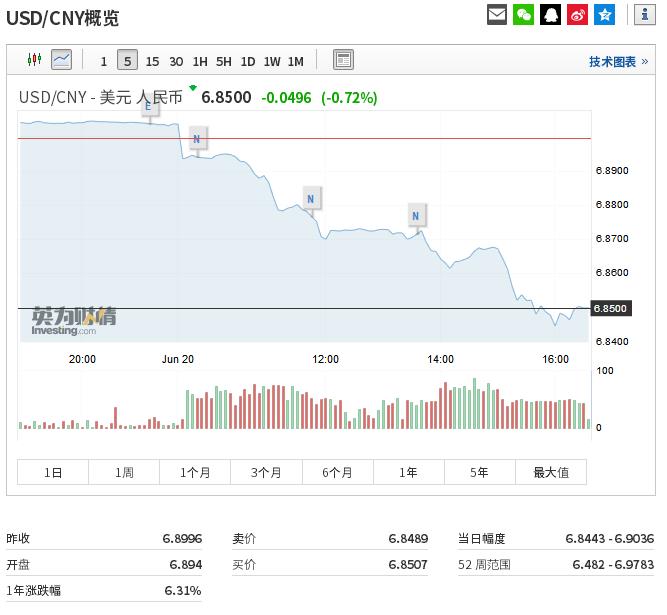
Task: Select the 1H chart interval
Action: coord(200,61)
